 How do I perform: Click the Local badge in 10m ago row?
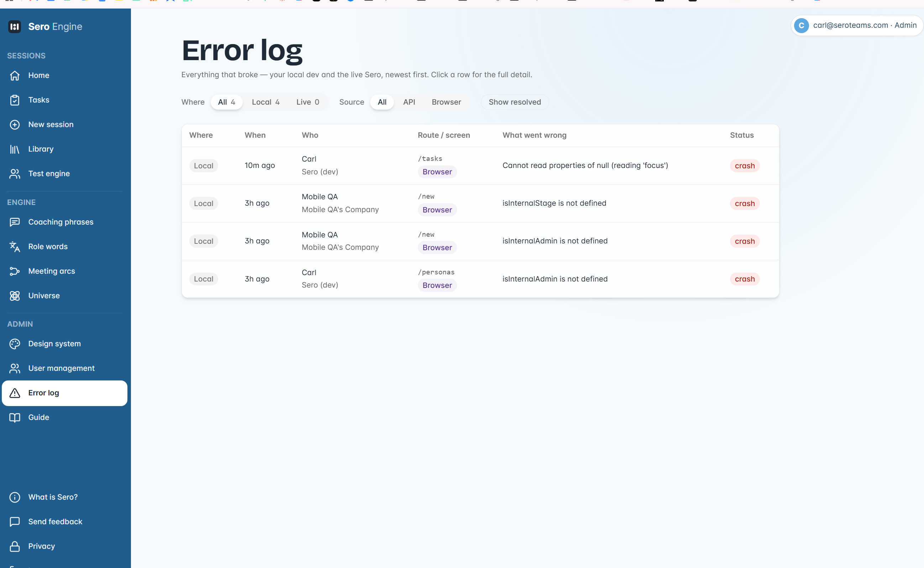204,166
